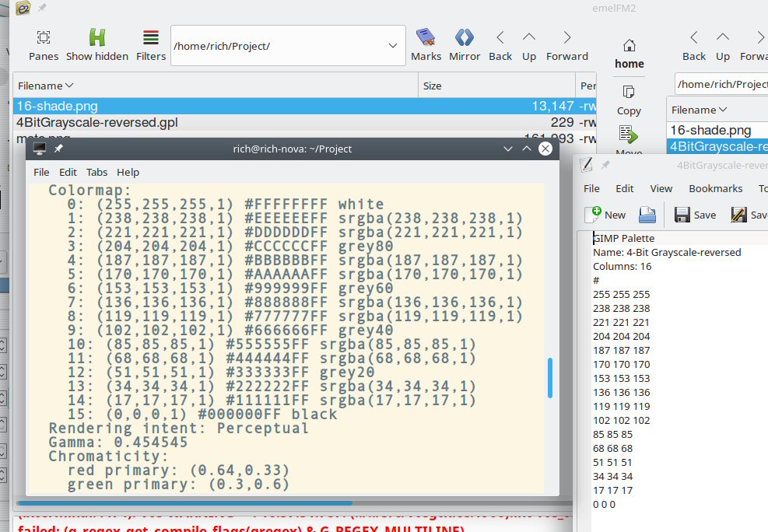Minimize terminal window with down chevron
Screen dimensions: 768x532
[508, 149]
